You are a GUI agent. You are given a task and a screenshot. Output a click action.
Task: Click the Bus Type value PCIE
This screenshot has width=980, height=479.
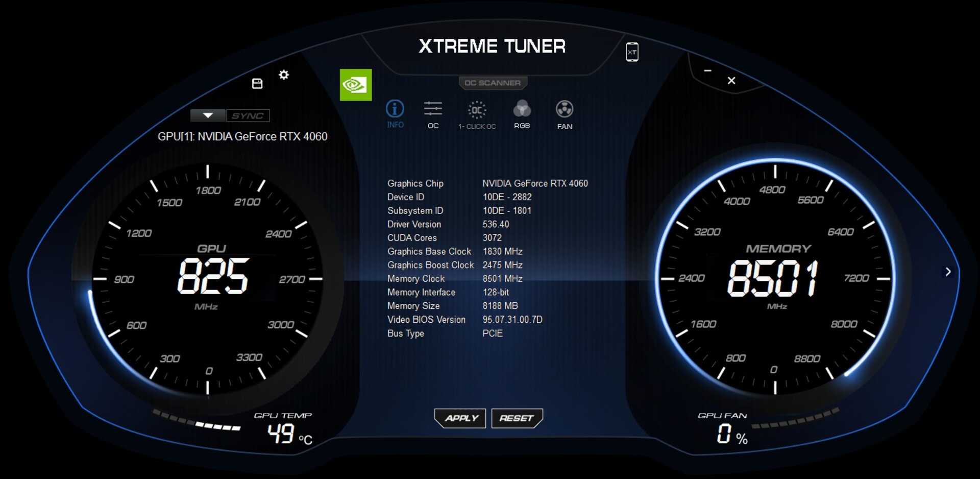pos(493,333)
